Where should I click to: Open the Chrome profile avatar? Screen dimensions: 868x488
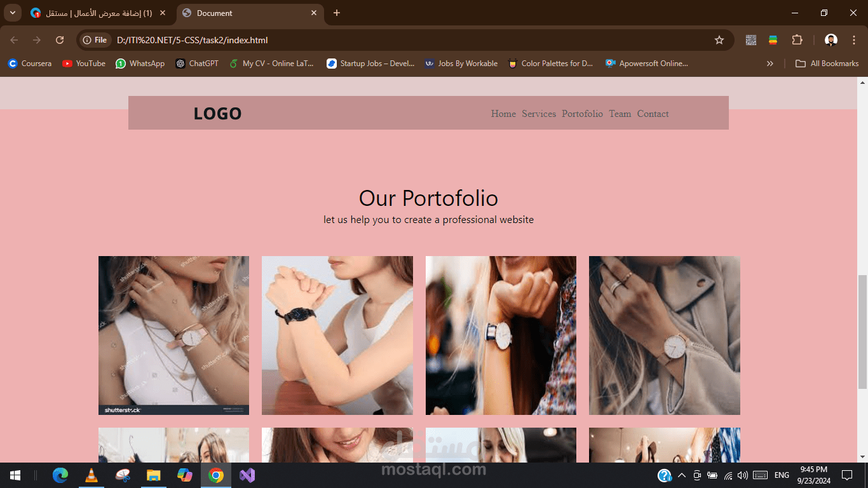pyautogui.click(x=831, y=39)
